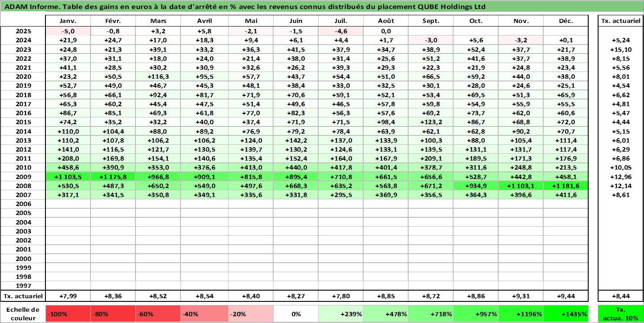This screenshot has width=644, height=323.
Task: Click the green 'Tx. actua. 10%' legend box
Action: [620, 314]
